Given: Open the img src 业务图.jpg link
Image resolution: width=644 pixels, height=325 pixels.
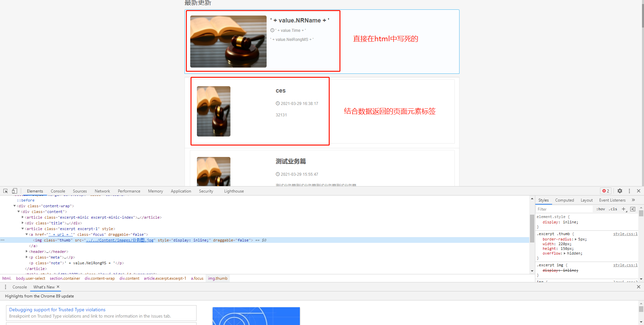Looking at the screenshot, I should point(120,240).
